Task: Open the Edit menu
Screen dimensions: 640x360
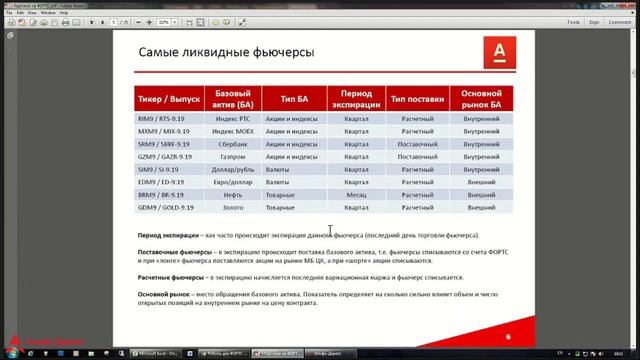Action: click(x=20, y=13)
